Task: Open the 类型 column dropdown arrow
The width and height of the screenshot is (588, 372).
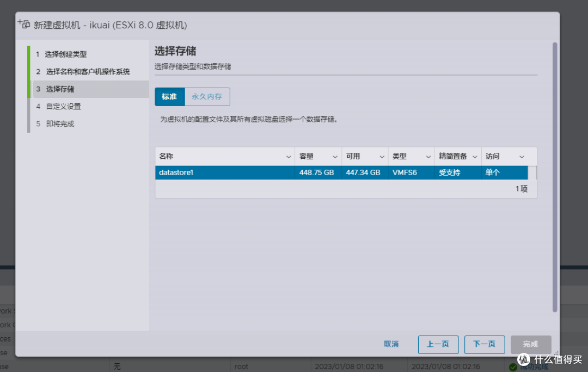Action: click(428, 156)
